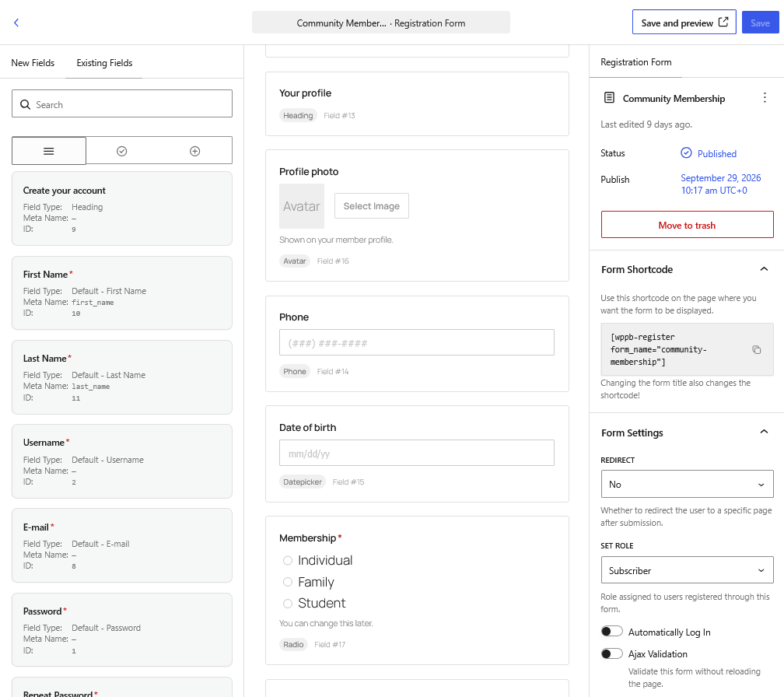Image resolution: width=784 pixels, height=697 pixels.
Task: Click the Last edited 9 days ago text
Action: pyautogui.click(x=646, y=124)
